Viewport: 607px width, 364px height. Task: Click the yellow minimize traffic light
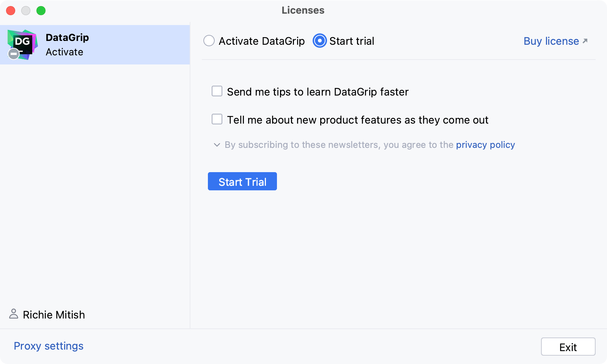(25, 11)
